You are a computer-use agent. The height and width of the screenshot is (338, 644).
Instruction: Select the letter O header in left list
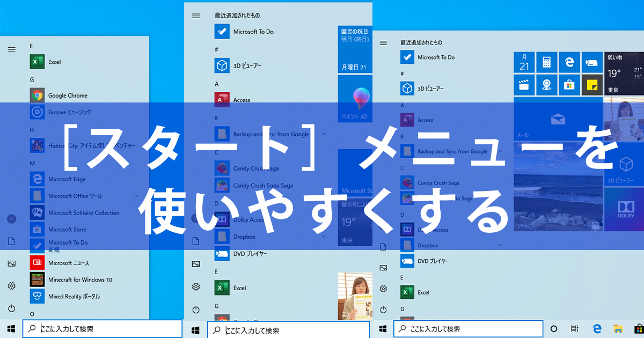pos(32,314)
